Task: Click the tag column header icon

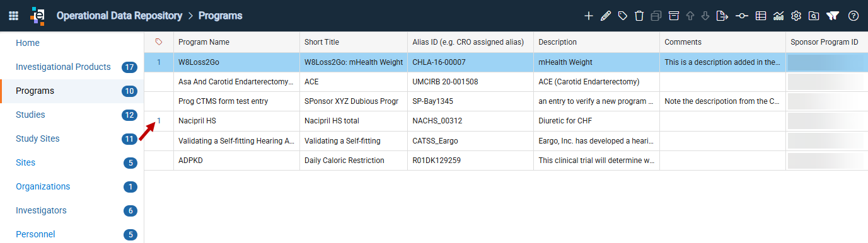Action: (159, 42)
